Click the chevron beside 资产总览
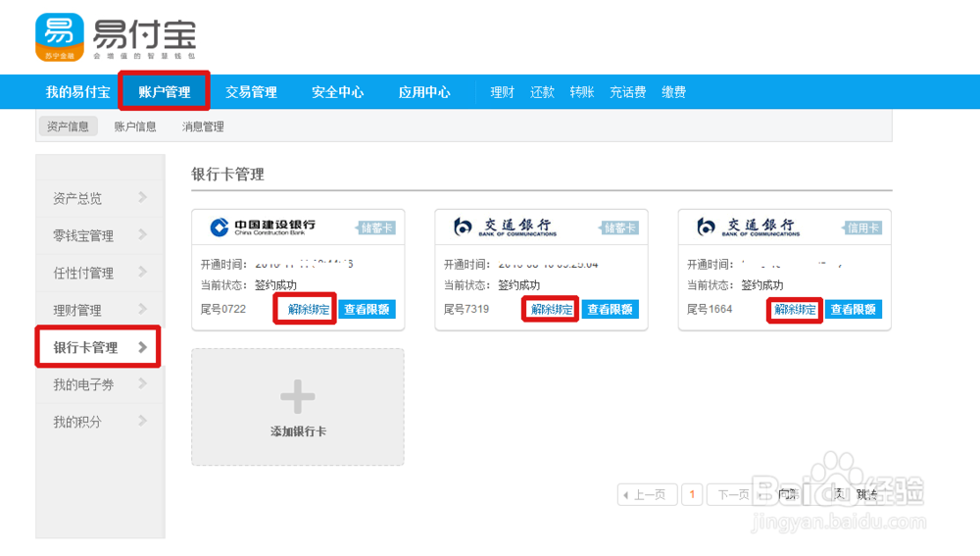 click(142, 197)
